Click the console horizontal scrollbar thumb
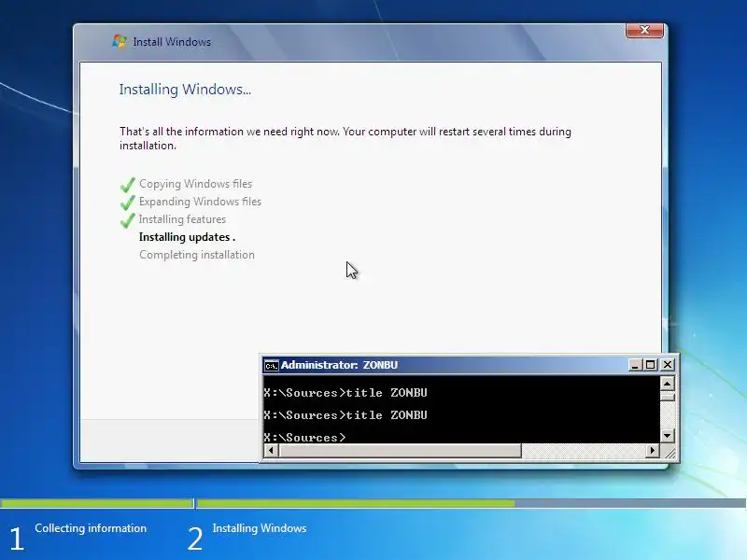The image size is (747, 560). coord(400,451)
